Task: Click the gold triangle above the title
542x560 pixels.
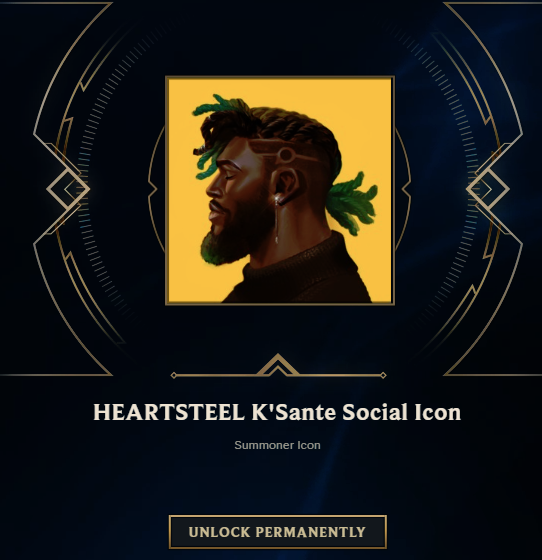Action: (x=278, y=364)
